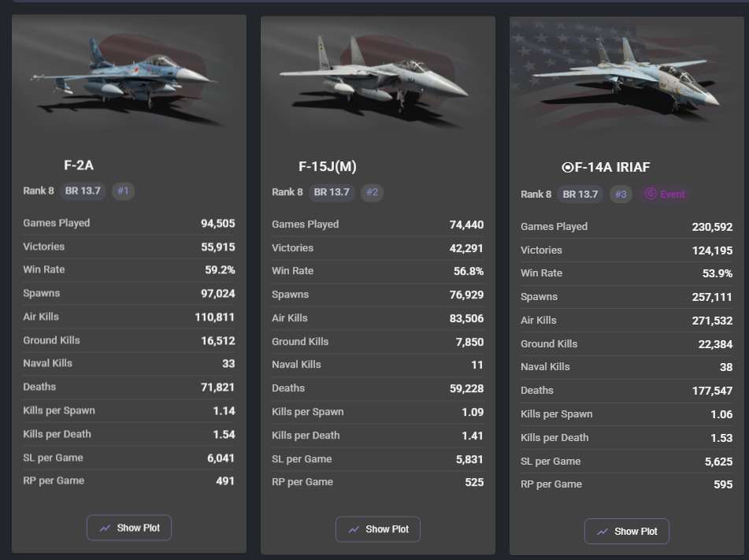Open the F-2A title link
This screenshot has height=560, width=749.
(x=79, y=165)
